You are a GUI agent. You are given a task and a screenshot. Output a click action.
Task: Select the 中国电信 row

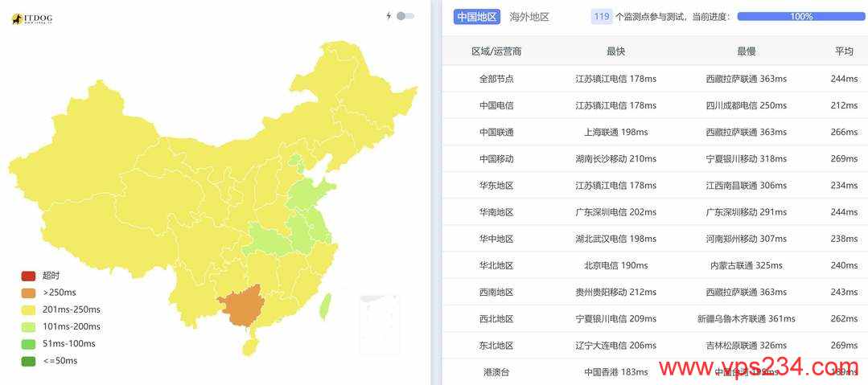(x=655, y=105)
